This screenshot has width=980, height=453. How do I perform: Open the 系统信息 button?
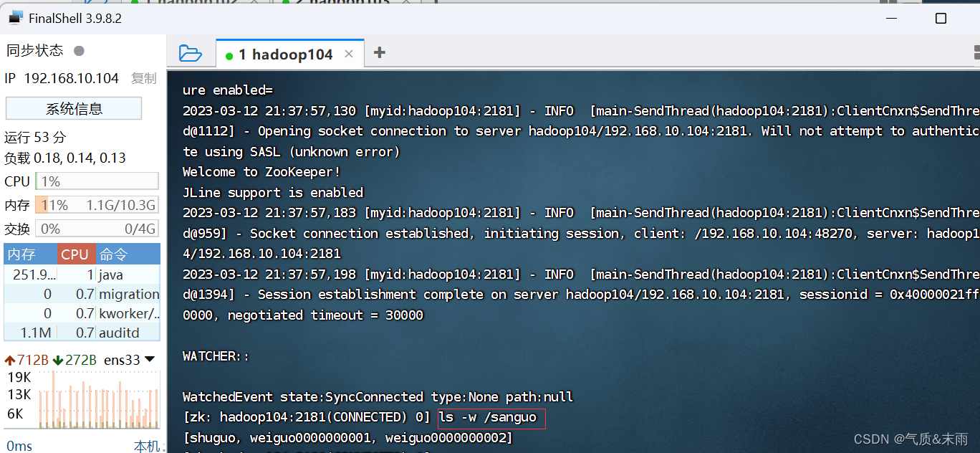pos(74,109)
